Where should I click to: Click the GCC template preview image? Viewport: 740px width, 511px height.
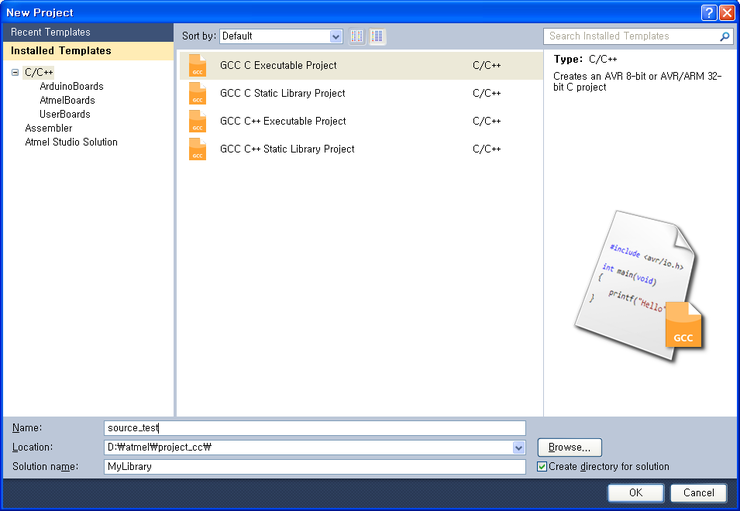point(639,285)
